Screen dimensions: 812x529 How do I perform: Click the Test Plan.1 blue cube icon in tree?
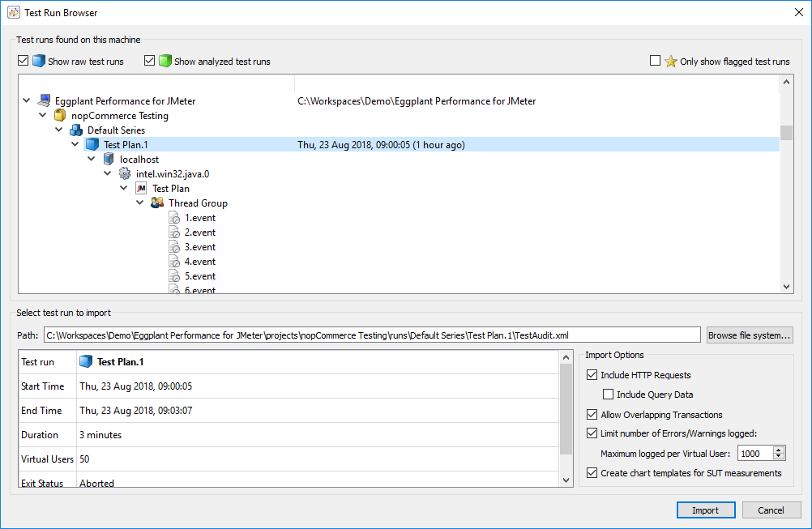[x=92, y=144]
